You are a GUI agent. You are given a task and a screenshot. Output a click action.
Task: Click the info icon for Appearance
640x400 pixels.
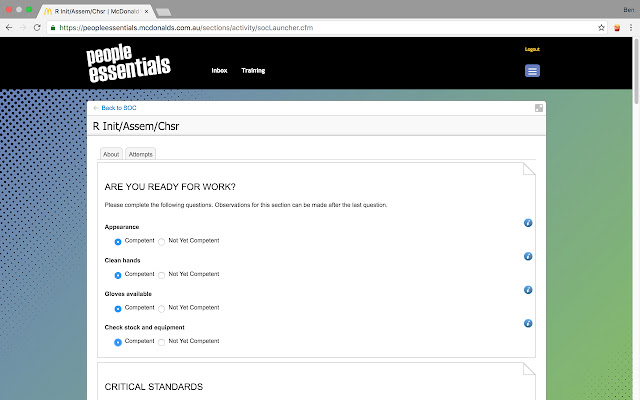[528, 223]
